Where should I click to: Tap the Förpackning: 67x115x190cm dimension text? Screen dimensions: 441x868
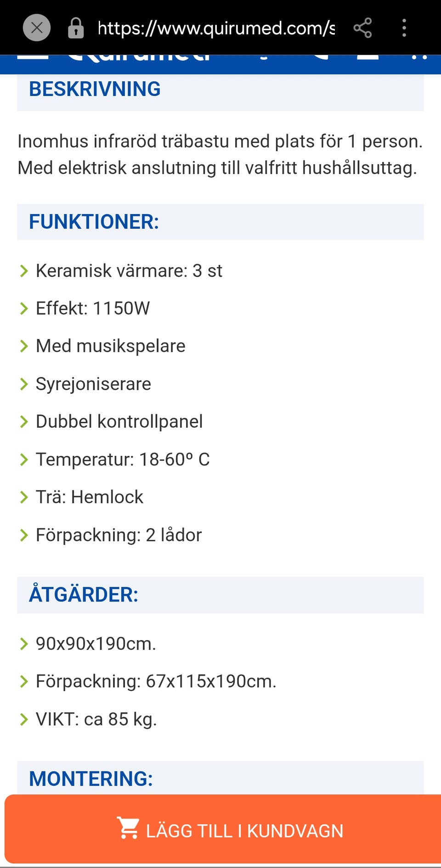click(x=156, y=681)
